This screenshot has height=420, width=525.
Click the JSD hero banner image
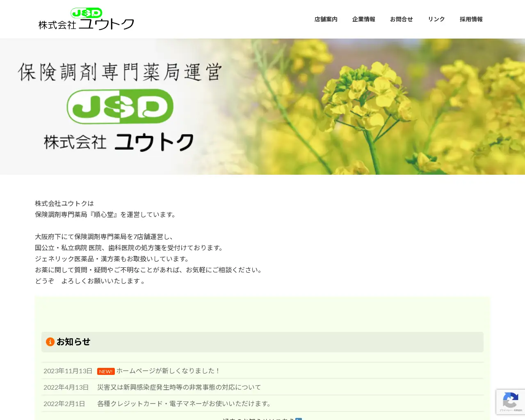point(262,107)
